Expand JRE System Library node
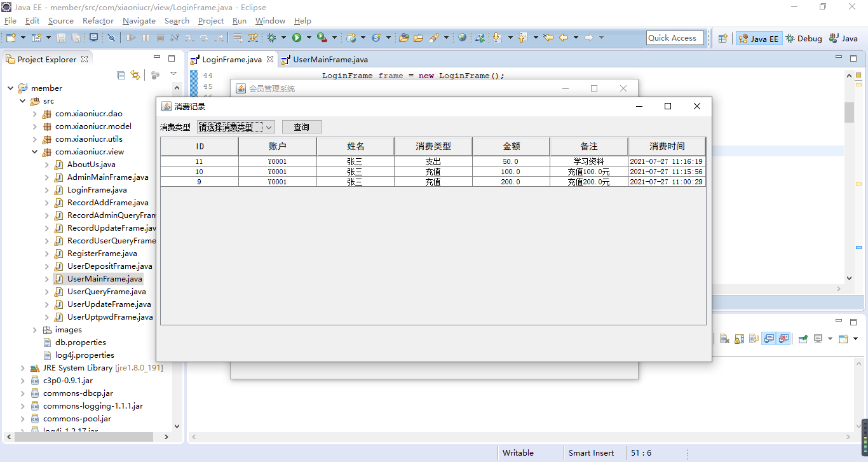The width and height of the screenshot is (868, 462). pos(22,368)
